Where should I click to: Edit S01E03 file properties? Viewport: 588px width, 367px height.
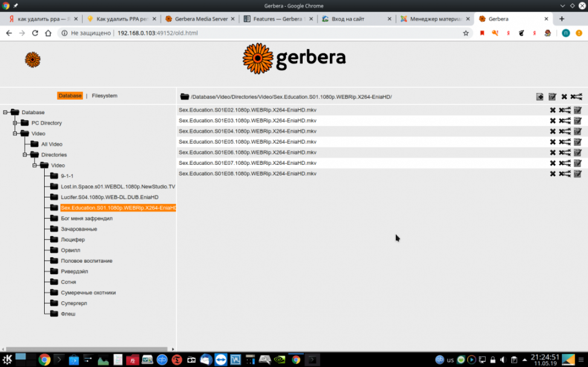pos(578,121)
